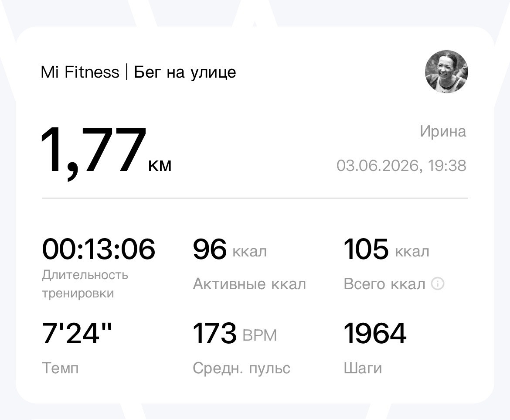This screenshot has width=510, height=420.
Task: Tap the 173 BPM heart rate value
Action: click(235, 334)
